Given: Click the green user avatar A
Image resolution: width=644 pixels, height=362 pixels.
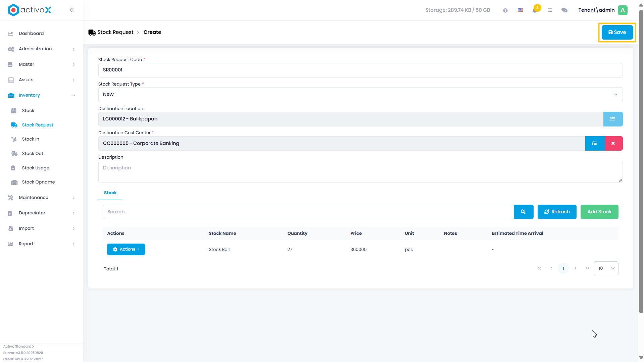Looking at the screenshot, I should (x=623, y=10).
